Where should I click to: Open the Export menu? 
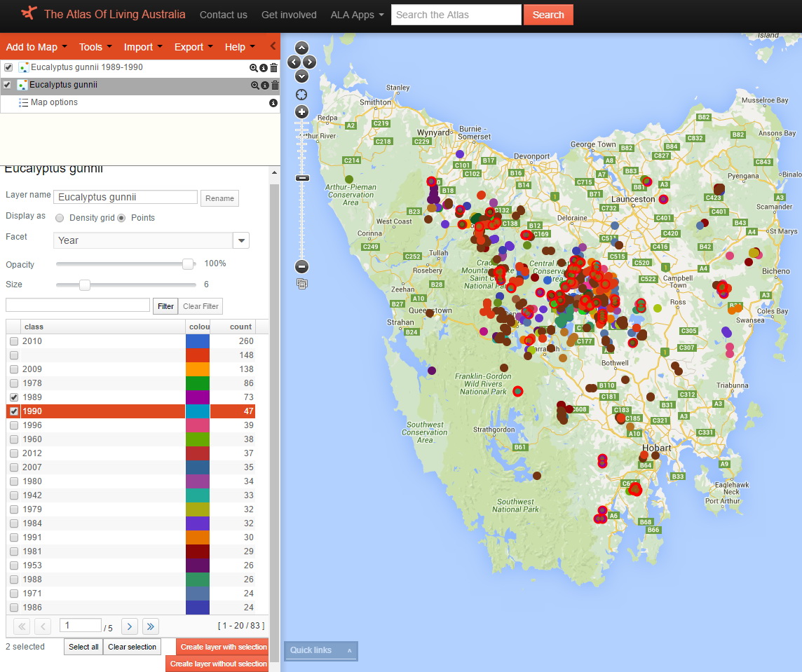click(193, 47)
